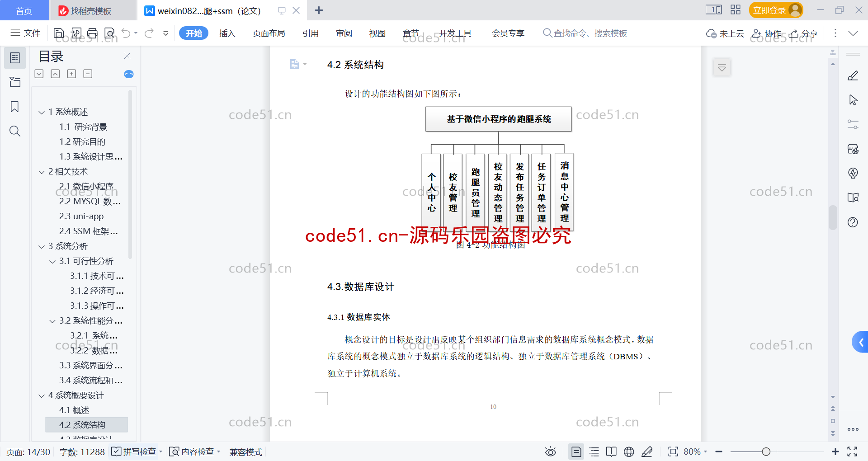This screenshot has height=461, width=868.
Task: Click the Redo arrow icon
Action: click(149, 33)
